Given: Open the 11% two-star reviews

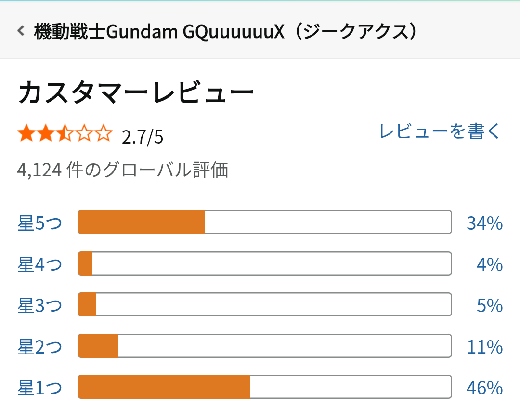Looking at the screenshot, I should point(484,347).
